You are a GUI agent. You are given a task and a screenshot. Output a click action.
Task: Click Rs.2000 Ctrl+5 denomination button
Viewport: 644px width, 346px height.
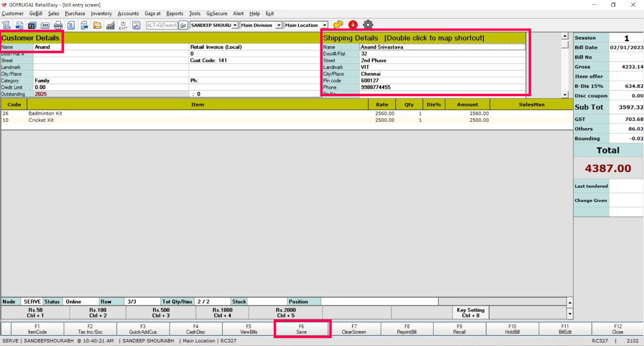286,313
